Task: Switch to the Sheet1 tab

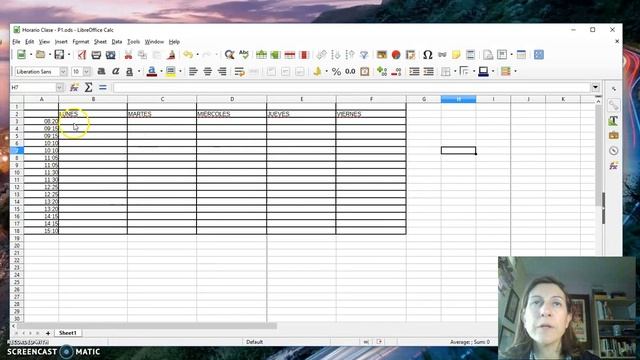Action: [x=68, y=333]
